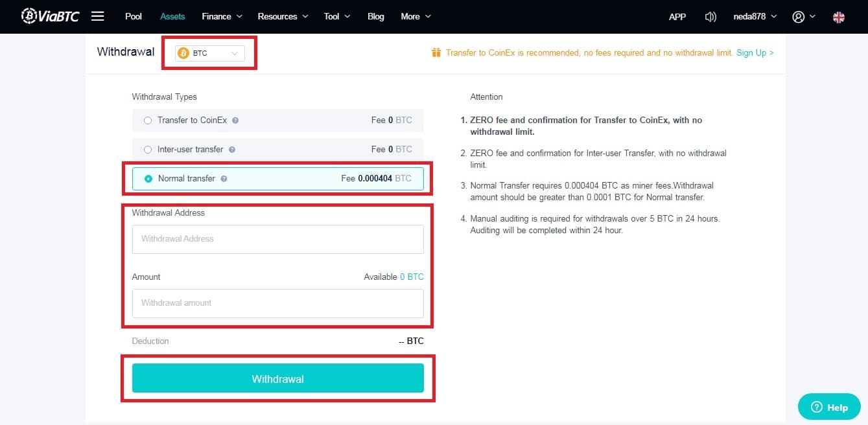Click the 'Attention' heading text
This screenshot has width=868, height=425.
(486, 97)
